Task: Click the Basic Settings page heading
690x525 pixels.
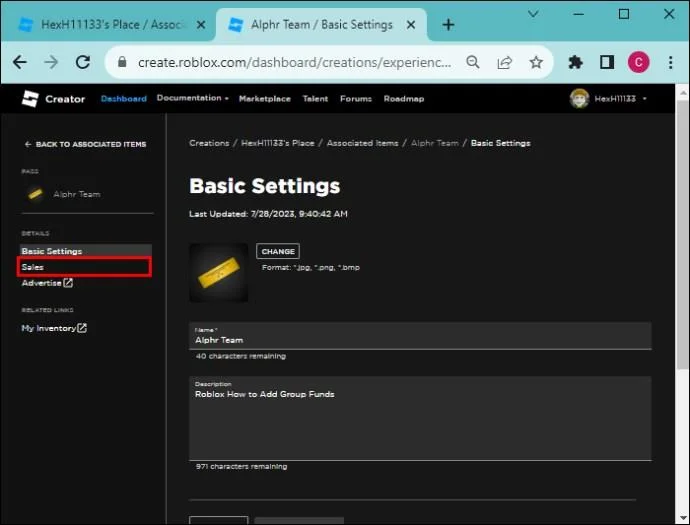Action: (x=264, y=186)
